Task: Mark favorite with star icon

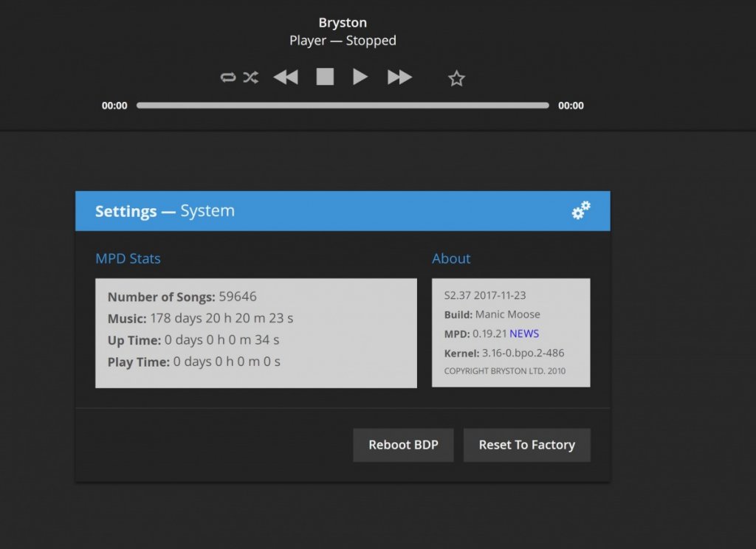Action: pyautogui.click(x=456, y=78)
